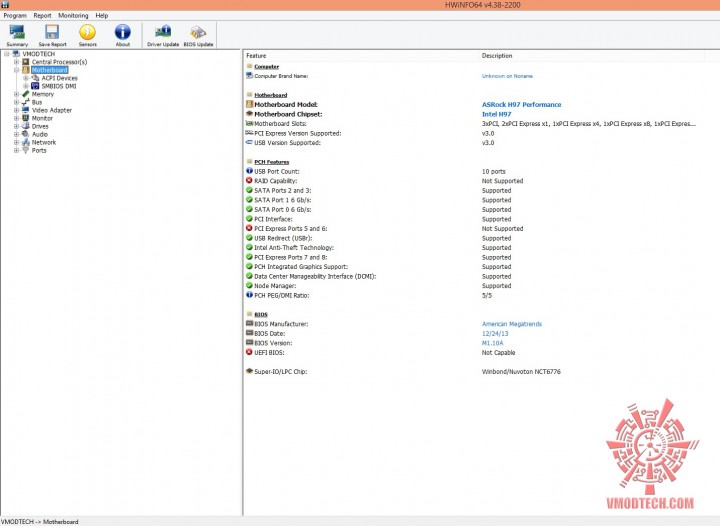
Task: Expand the ACPI Devices node
Action: pyautogui.click(x=26, y=78)
